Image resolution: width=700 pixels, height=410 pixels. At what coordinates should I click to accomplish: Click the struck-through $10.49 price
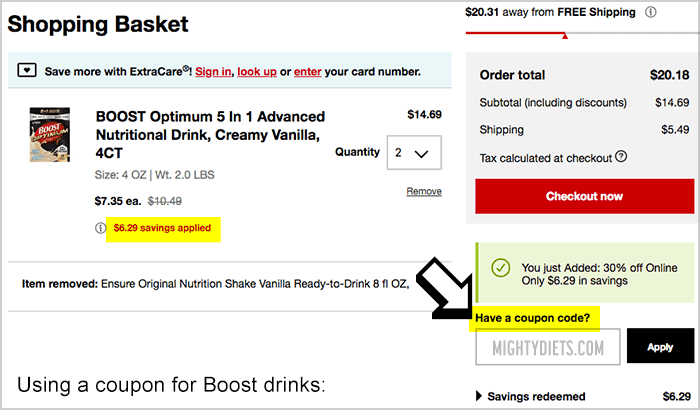click(165, 201)
